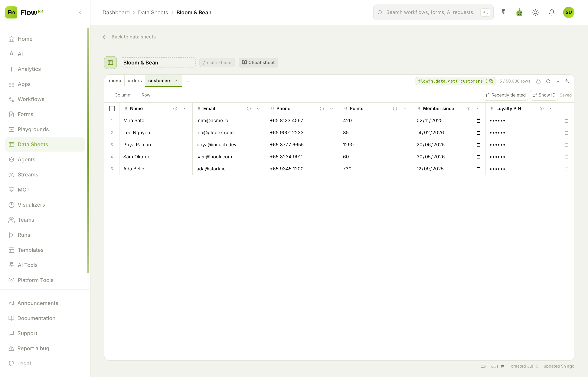Open date picker for 02/11/2025
The height and width of the screenshot is (377, 588).
pyautogui.click(x=478, y=121)
